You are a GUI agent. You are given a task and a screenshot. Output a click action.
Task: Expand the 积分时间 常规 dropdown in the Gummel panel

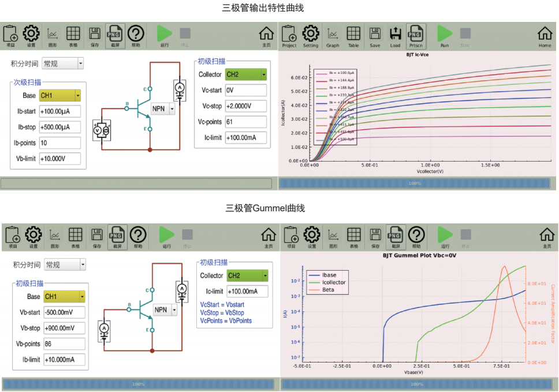[x=65, y=265]
